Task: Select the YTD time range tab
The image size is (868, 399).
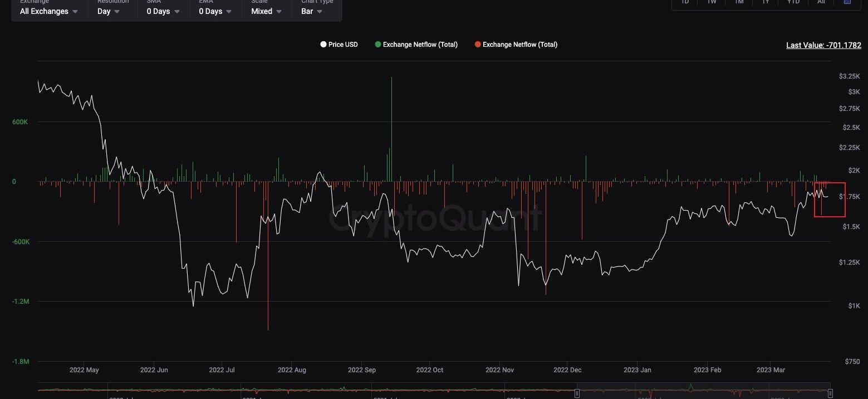Action: pyautogui.click(x=793, y=2)
